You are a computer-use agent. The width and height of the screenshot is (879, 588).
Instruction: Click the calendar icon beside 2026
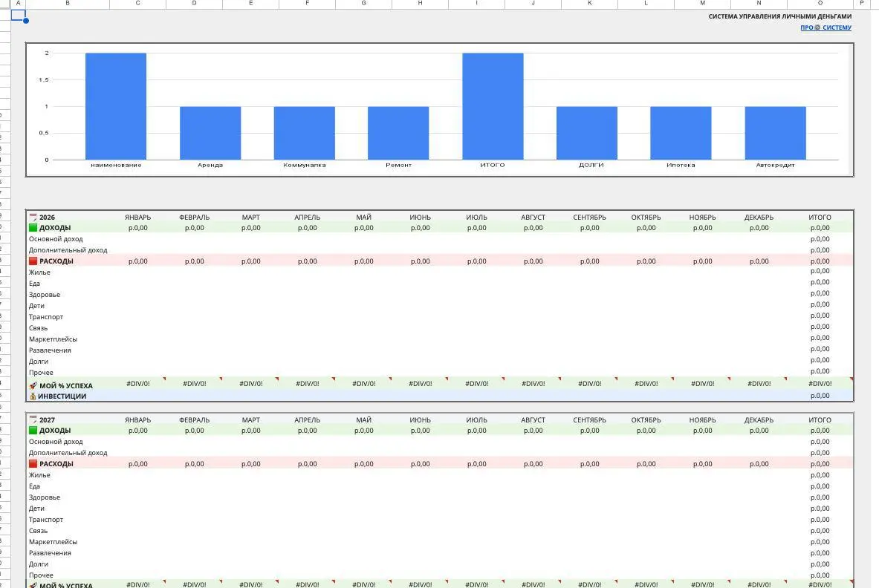pyautogui.click(x=33, y=217)
